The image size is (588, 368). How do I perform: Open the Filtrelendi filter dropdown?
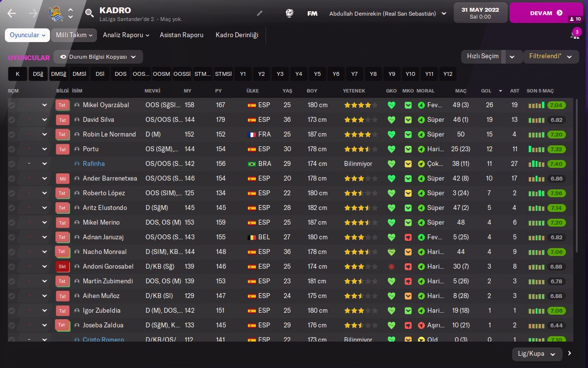click(551, 56)
